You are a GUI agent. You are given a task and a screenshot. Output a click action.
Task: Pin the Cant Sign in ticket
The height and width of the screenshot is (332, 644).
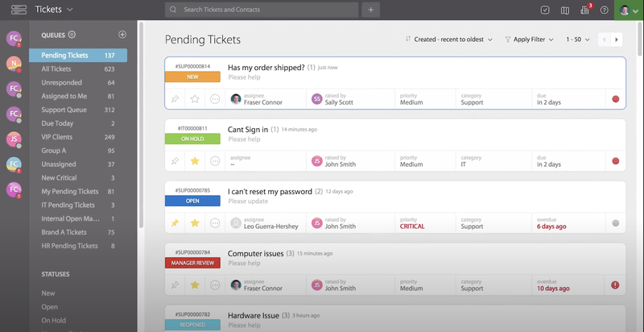(x=175, y=161)
